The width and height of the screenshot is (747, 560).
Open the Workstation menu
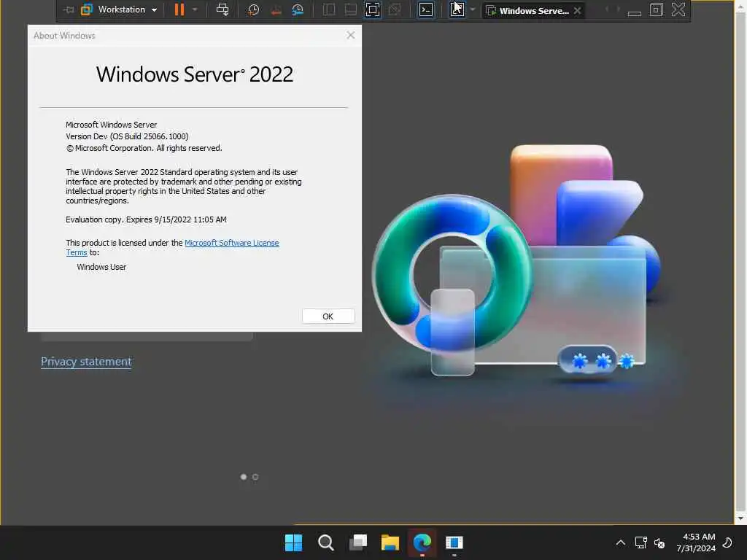127,9
